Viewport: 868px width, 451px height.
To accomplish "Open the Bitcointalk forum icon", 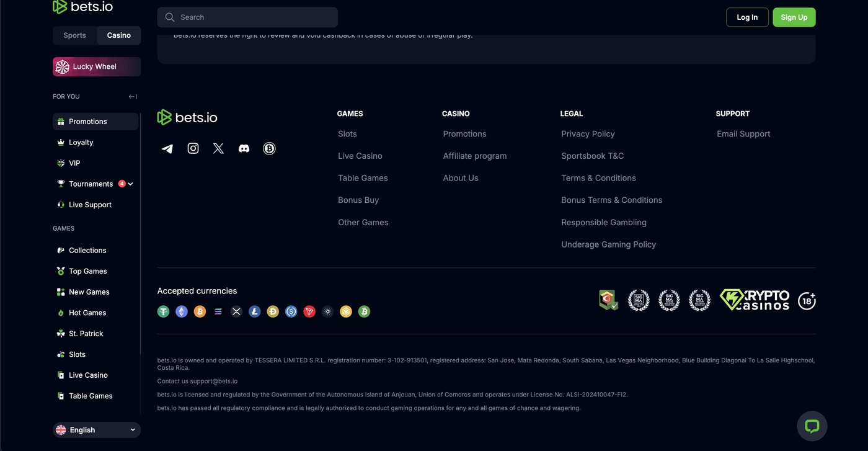I will [269, 148].
